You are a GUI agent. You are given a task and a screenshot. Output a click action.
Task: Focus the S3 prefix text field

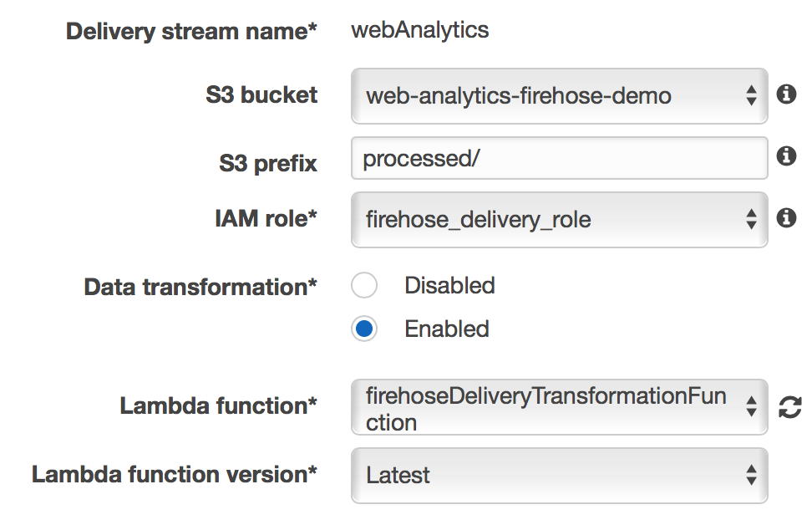point(559,158)
